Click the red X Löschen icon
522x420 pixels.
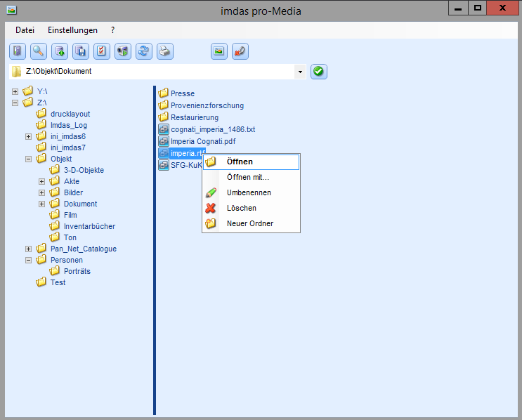point(210,208)
